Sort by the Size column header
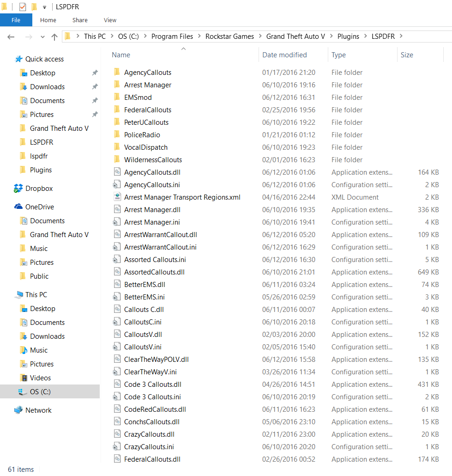452x476 pixels. [x=407, y=55]
